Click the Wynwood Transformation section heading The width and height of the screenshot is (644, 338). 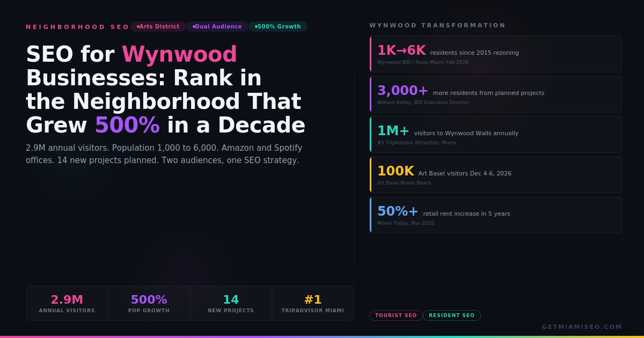coord(437,25)
